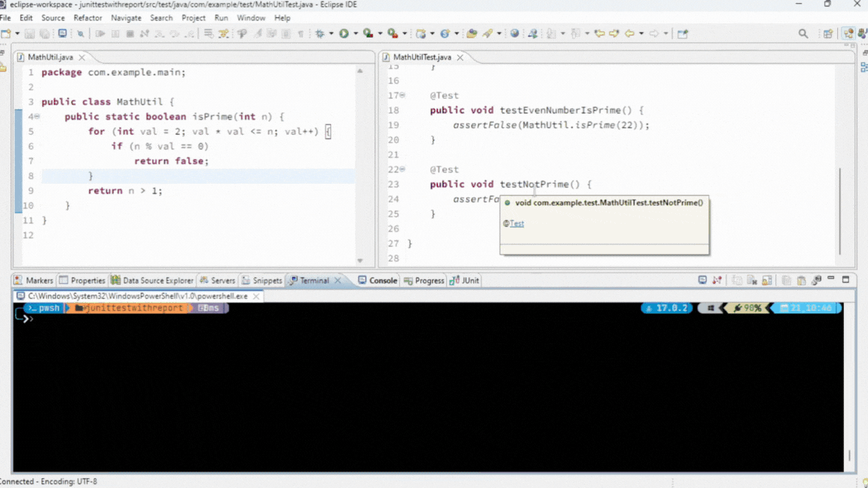This screenshot has width=868, height=488.
Task: Click the Open Web Browser globe icon
Action: tap(515, 33)
